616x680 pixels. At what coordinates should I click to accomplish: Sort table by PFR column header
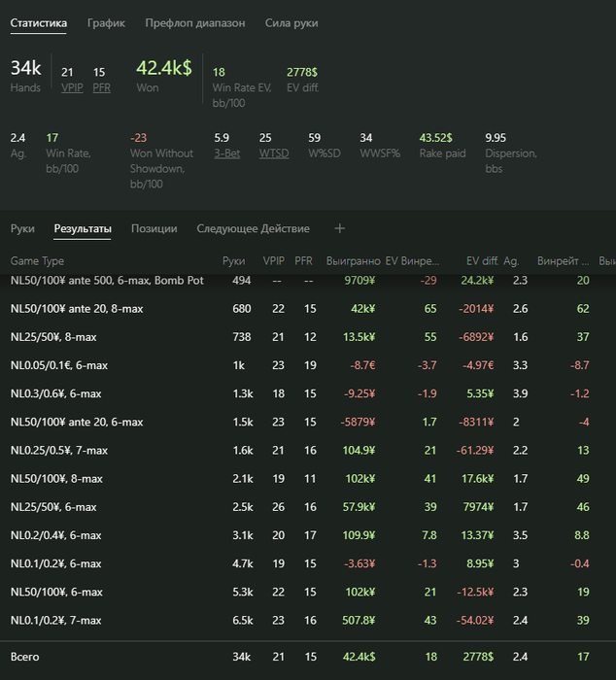click(x=304, y=261)
